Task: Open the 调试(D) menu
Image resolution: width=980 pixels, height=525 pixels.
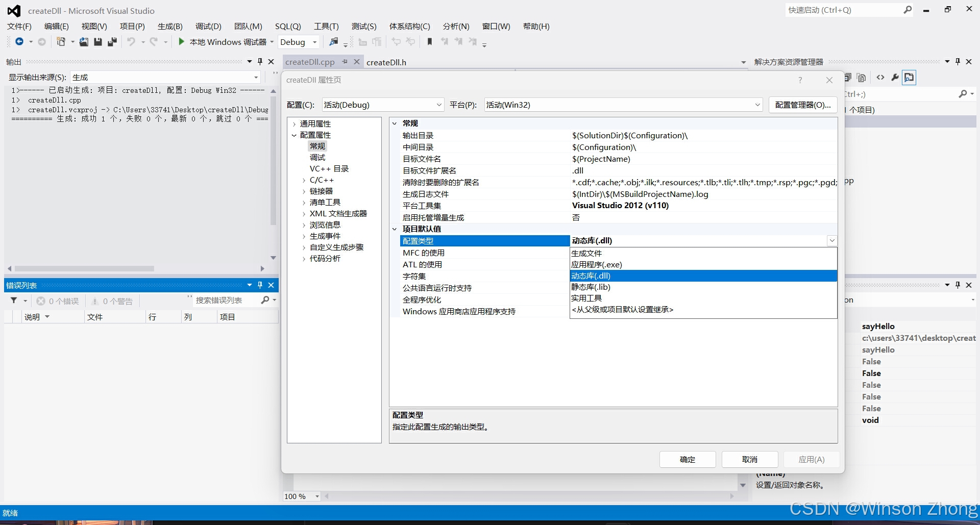Action: (x=207, y=26)
